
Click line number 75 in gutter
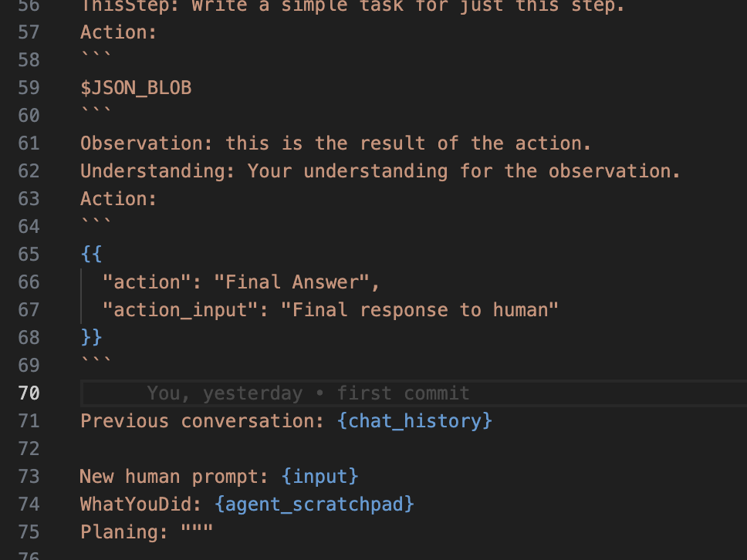pyautogui.click(x=29, y=532)
